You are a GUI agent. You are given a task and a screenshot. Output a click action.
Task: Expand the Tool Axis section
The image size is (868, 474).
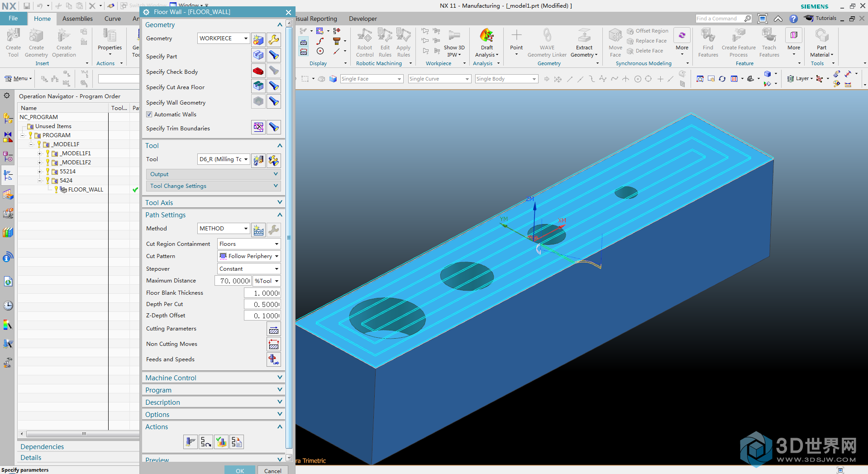pyautogui.click(x=213, y=202)
